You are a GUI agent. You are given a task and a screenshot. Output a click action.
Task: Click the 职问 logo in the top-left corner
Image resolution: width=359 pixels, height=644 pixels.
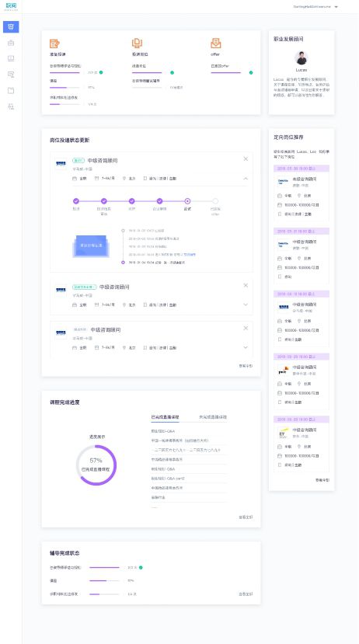(11, 6)
